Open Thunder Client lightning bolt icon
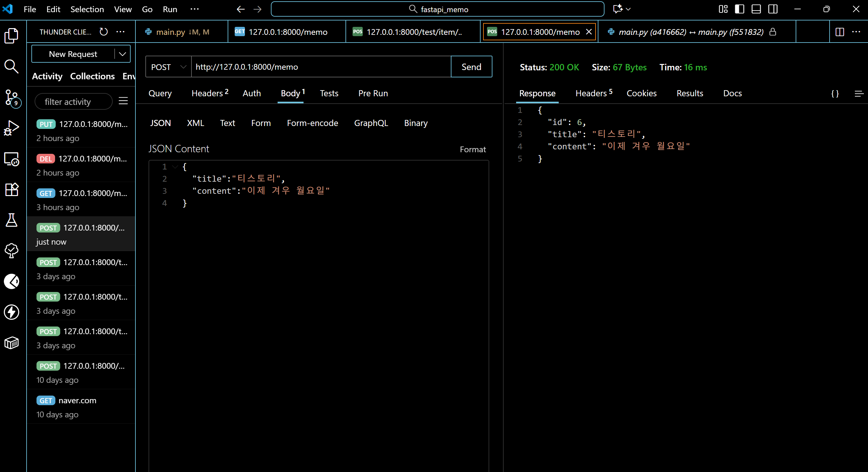The width and height of the screenshot is (868, 472). [x=12, y=312]
